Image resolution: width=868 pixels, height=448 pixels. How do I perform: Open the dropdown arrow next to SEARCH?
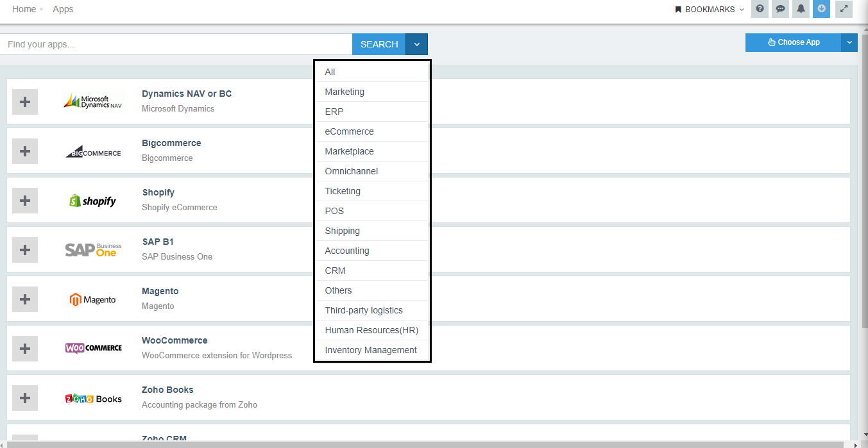click(416, 44)
